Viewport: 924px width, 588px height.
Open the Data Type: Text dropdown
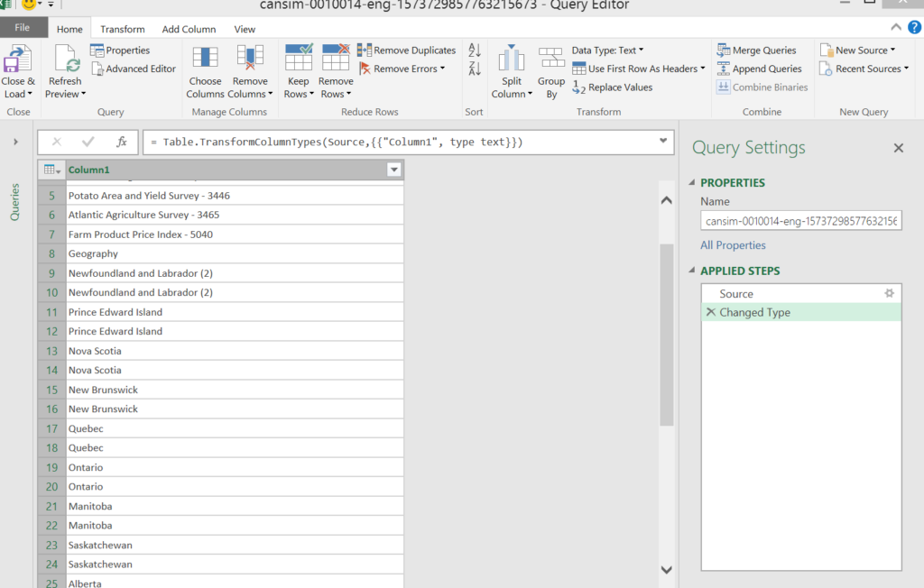click(x=607, y=51)
